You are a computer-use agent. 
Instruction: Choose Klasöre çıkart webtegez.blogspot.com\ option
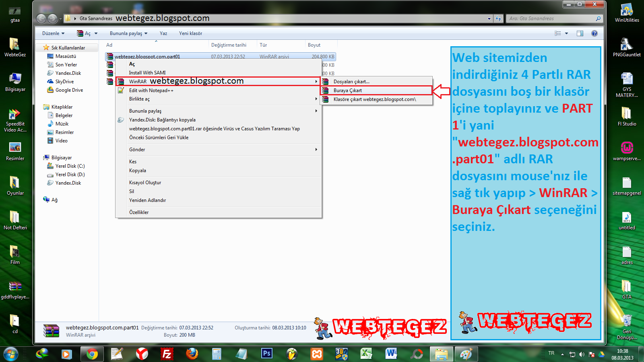376,99
